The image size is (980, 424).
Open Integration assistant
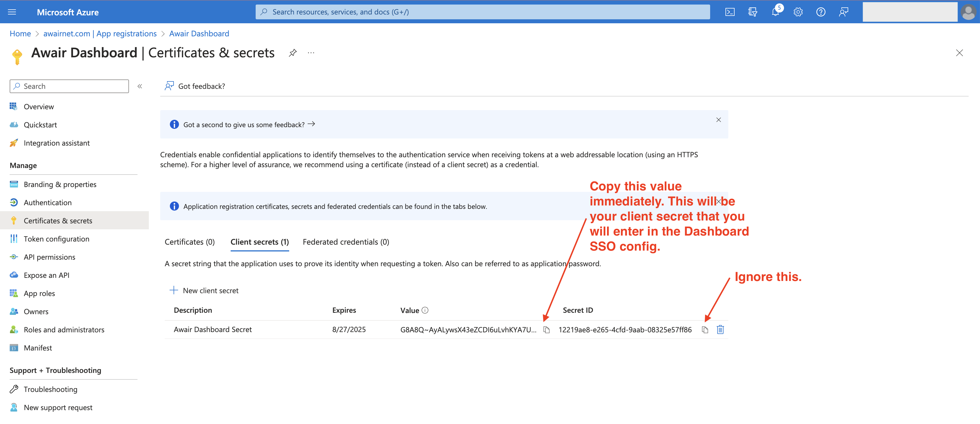click(x=57, y=143)
